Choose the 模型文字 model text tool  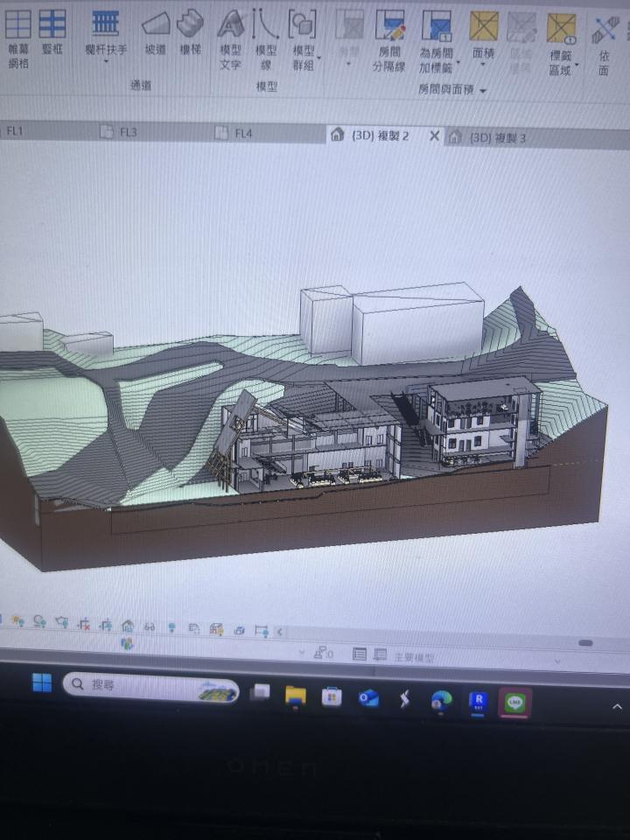[x=230, y=39]
